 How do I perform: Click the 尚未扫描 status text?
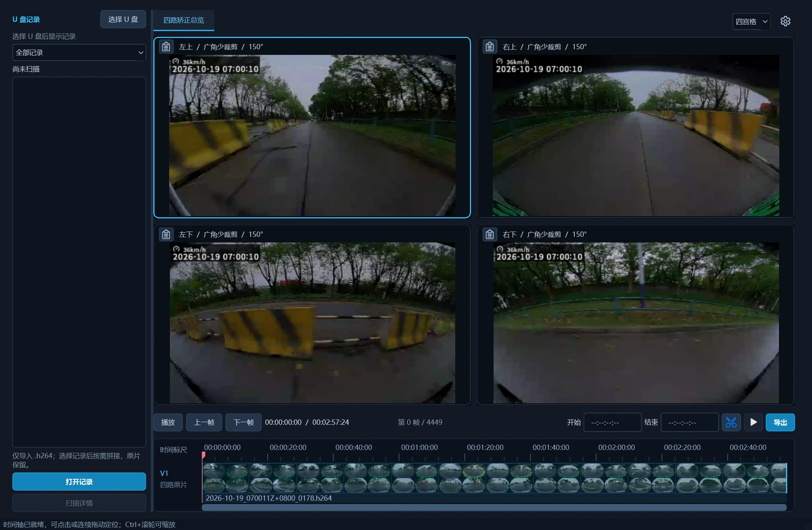click(x=26, y=69)
